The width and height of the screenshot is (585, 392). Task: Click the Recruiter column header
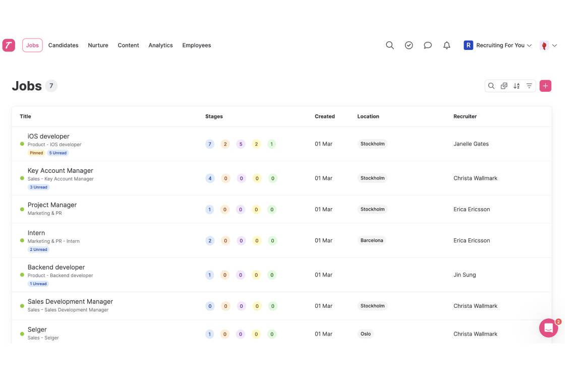pyautogui.click(x=465, y=116)
